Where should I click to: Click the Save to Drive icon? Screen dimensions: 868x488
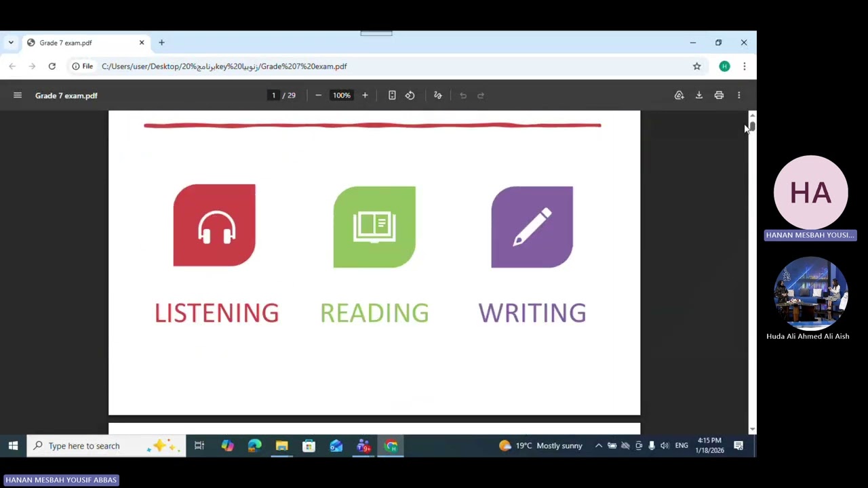[x=679, y=96]
